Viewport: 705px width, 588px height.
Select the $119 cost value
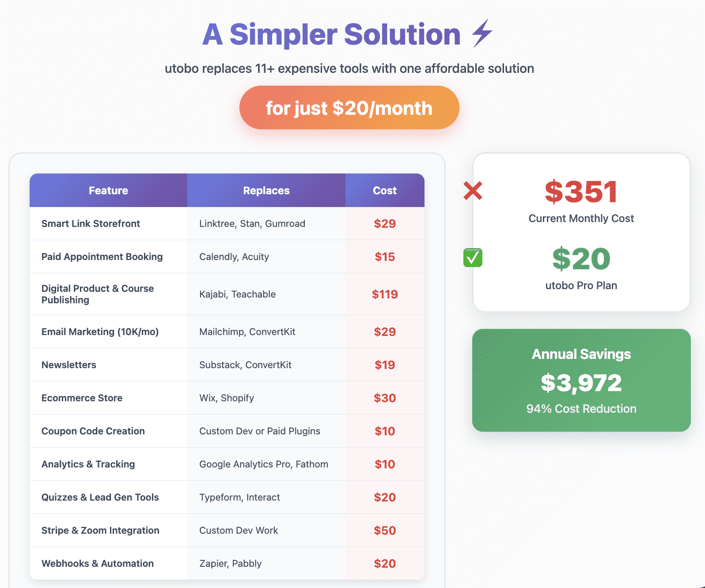tap(385, 294)
